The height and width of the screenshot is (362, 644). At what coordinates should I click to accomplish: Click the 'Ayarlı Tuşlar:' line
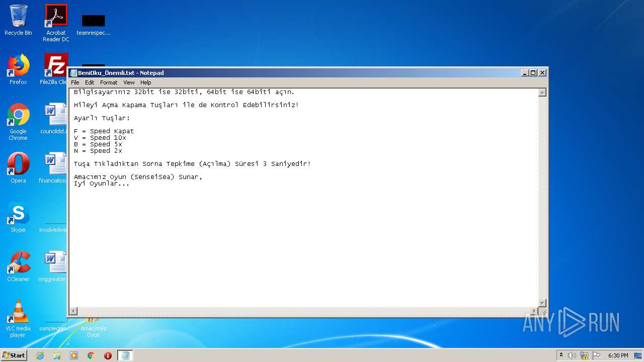102,118
